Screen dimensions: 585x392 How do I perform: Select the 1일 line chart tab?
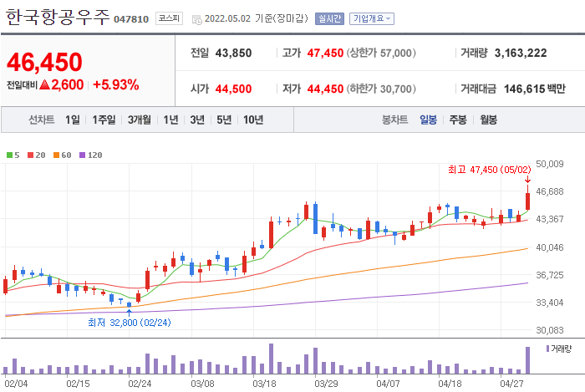pyautogui.click(x=73, y=120)
